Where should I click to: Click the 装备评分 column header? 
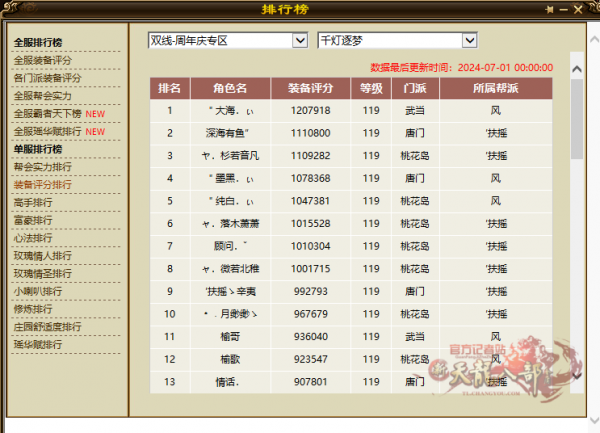click(310, 88)
